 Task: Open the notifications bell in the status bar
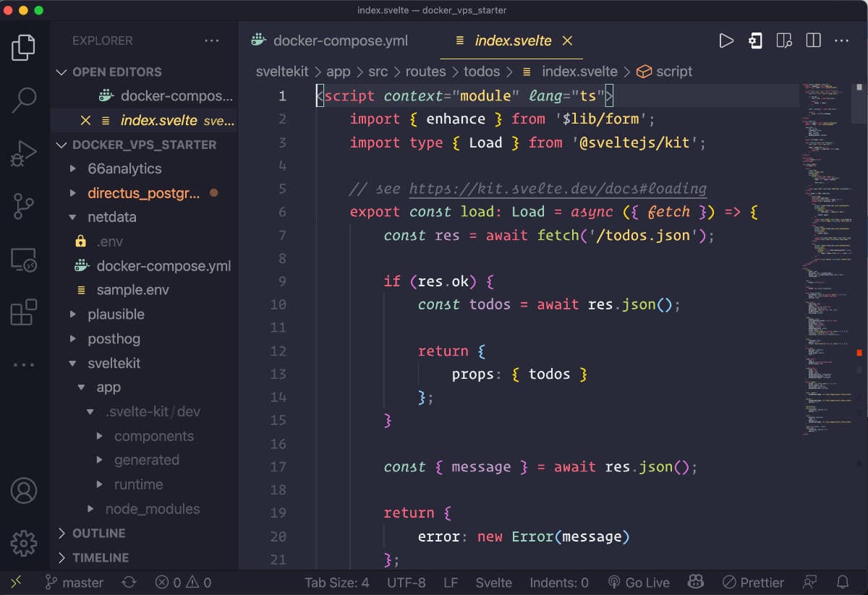click(x=843, y=582)
